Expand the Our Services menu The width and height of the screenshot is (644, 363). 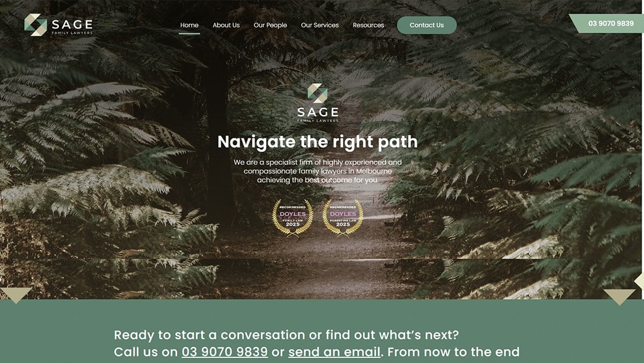tap(320, 25)
